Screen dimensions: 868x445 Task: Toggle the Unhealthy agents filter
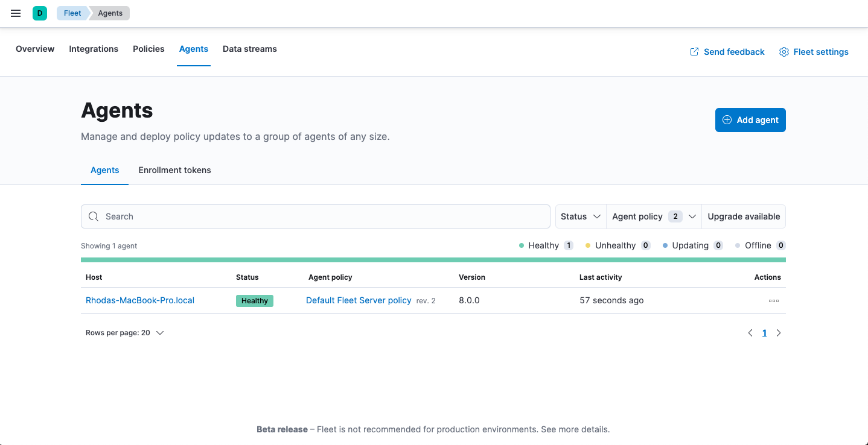(617, 245)
